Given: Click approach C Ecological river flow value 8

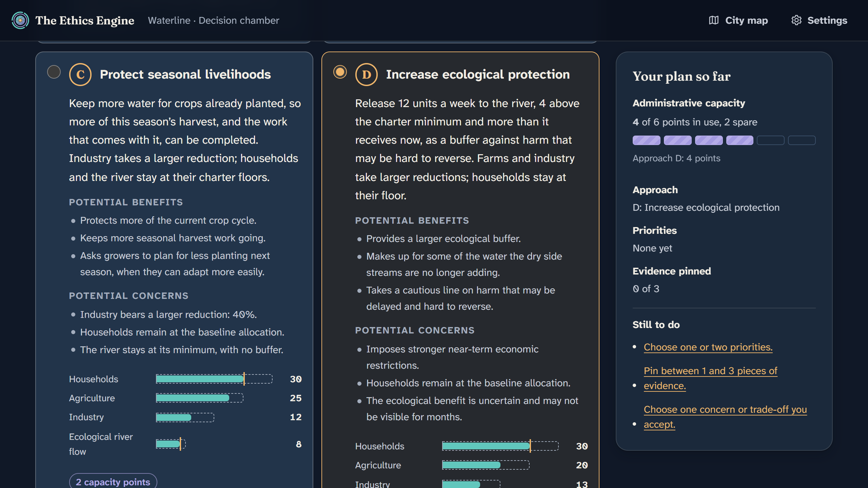Looking at the screenshot, I should click(298, 444).
